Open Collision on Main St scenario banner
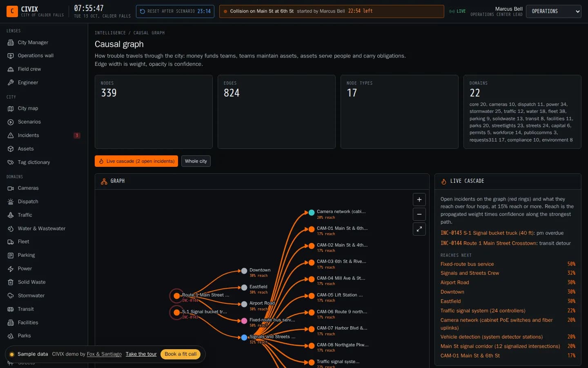The width and height of the screenshot is (588, 368). [x=332, y=11]
